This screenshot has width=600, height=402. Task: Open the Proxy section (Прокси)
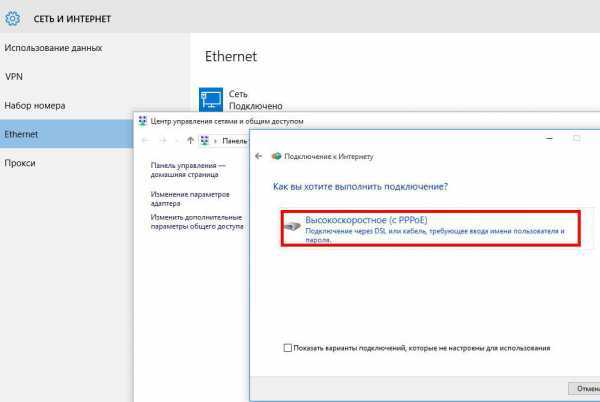20,163
